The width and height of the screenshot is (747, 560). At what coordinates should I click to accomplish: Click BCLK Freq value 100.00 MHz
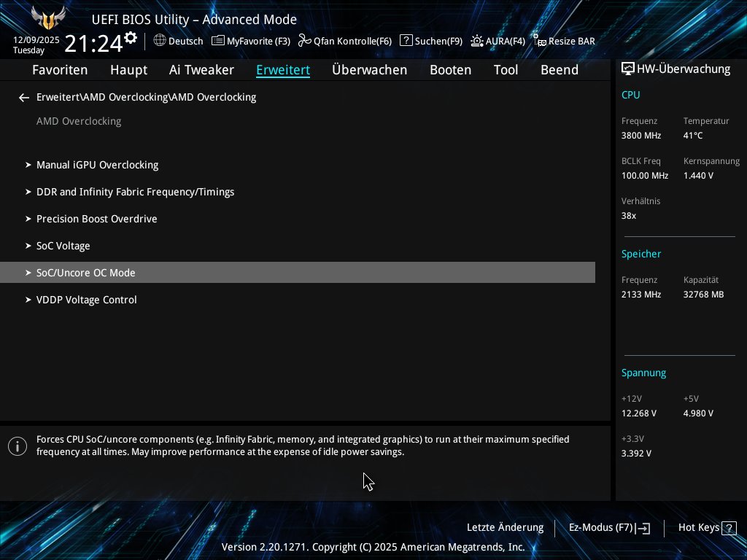pyautogui.click(x=645, y=176)
